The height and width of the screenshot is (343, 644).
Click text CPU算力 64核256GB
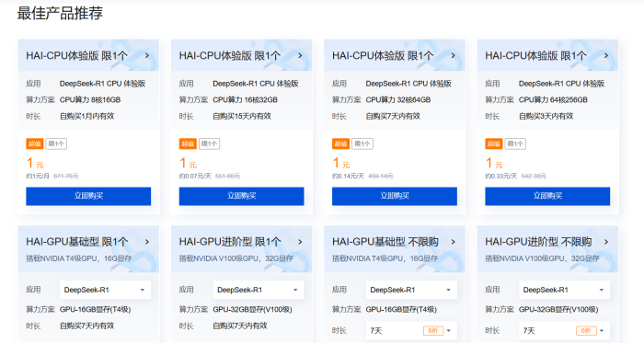pyautogui.click(x=553, y=99)
